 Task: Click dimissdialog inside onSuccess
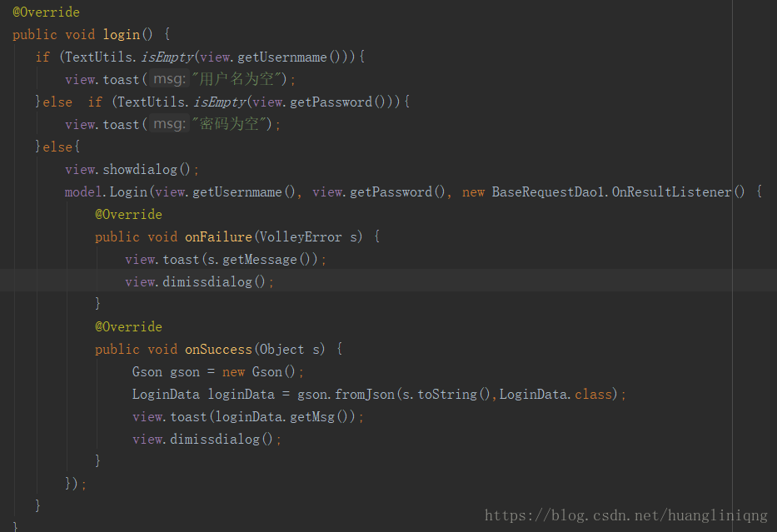click(x=215, y=440)
